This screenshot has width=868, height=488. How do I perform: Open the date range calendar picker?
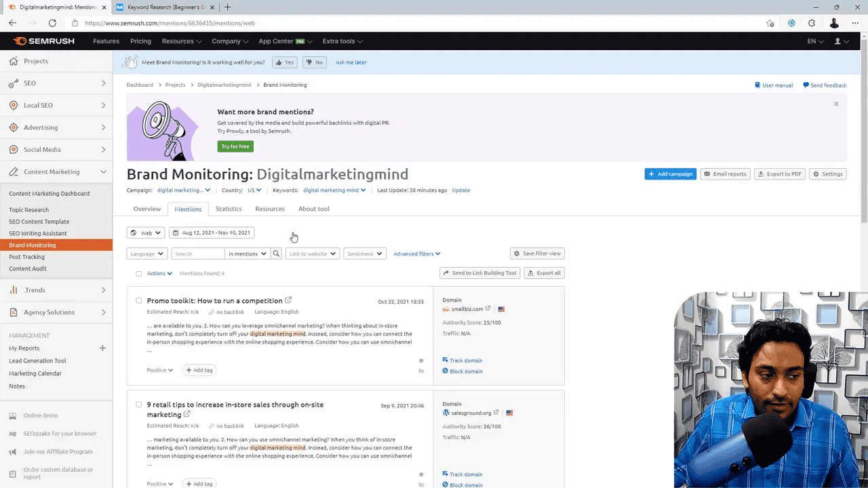(212, 232)
